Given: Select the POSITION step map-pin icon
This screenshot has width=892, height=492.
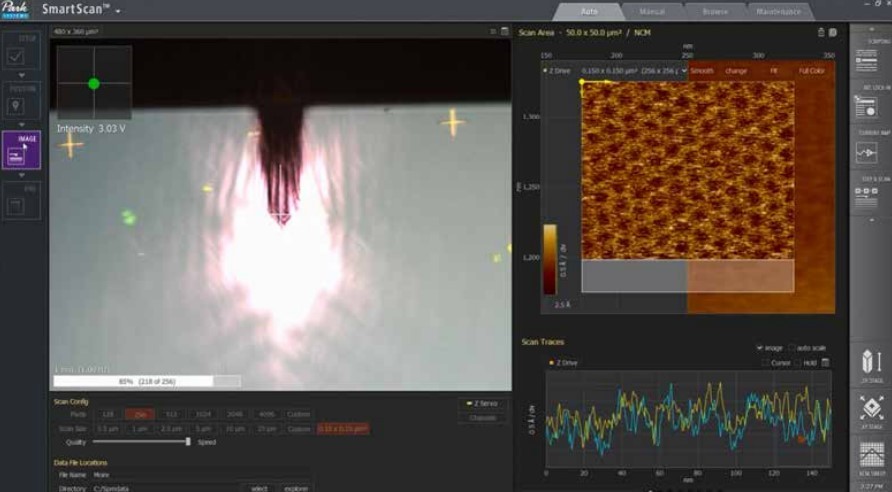Looking at the screenshot, I should pyautogui.click(x=16, y=105).
